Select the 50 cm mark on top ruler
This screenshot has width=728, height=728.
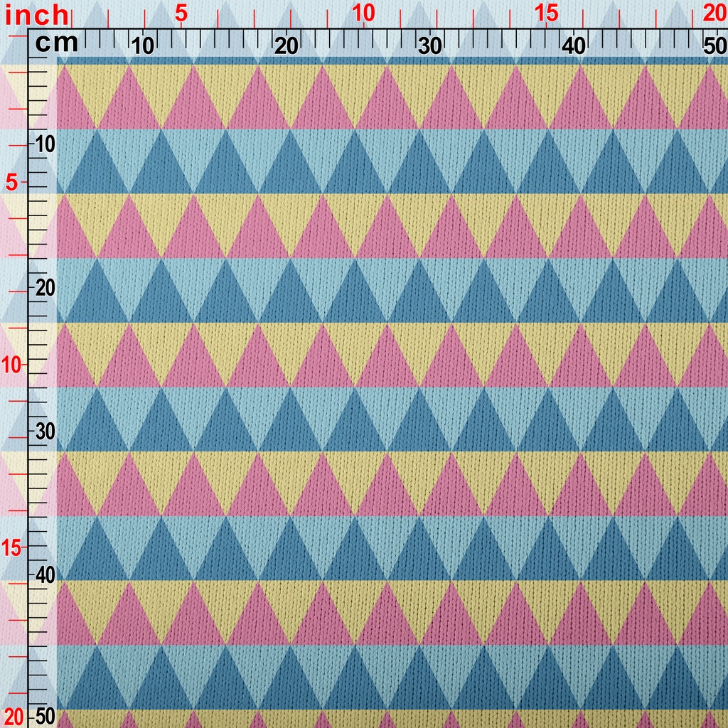pyautogui.click(x=713, y=46)
